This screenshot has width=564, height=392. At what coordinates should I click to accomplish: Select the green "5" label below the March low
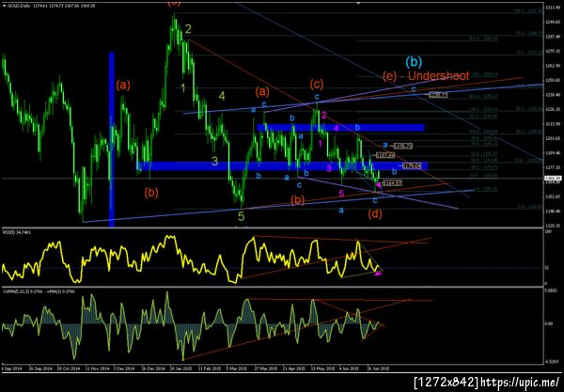[241, 216]
